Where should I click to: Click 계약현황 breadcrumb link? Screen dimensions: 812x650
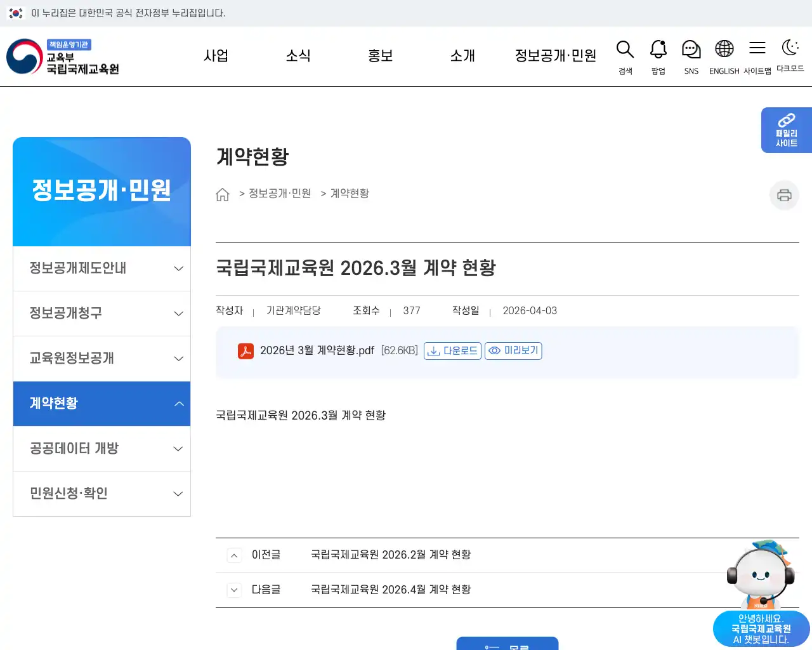click(350, 194)
